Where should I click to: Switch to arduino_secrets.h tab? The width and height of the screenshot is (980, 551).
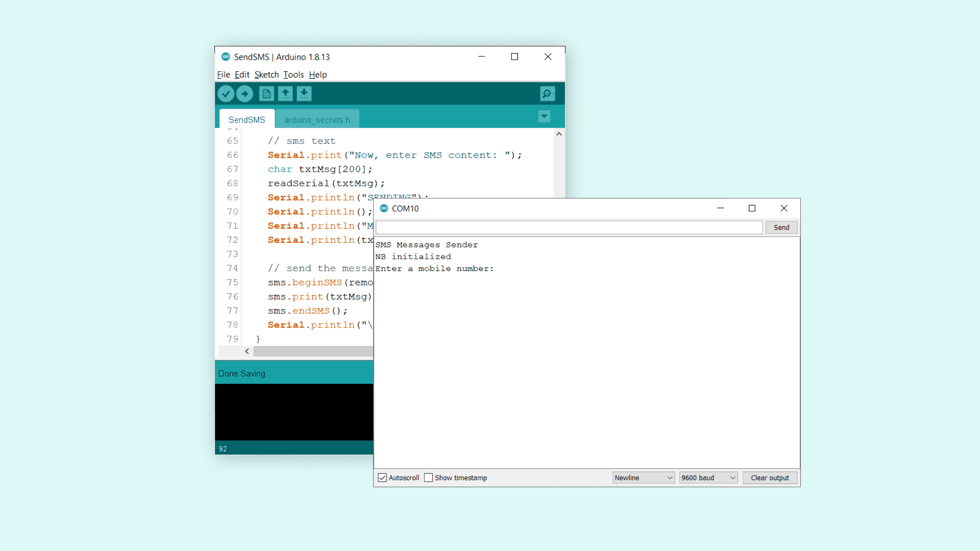coord(317,120)
